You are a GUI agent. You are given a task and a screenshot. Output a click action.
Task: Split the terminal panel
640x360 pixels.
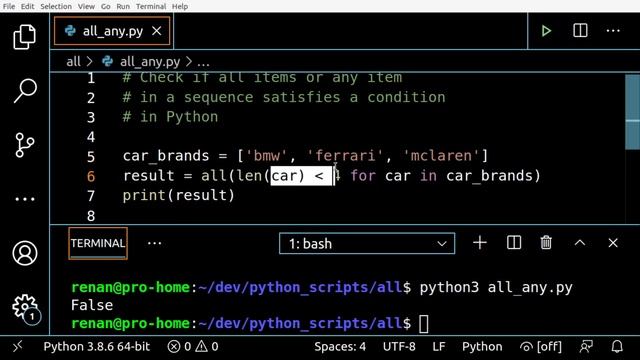click(513, 243)
